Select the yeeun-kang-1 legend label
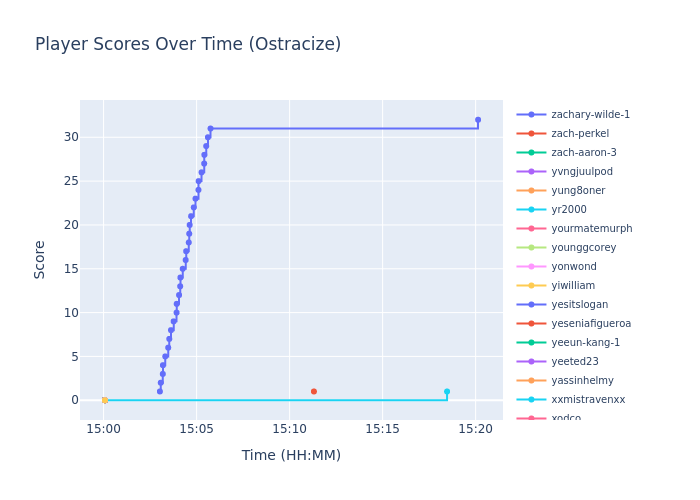This screenshot has width=700, height=500. pyautogui.click(x=585, y=343)
